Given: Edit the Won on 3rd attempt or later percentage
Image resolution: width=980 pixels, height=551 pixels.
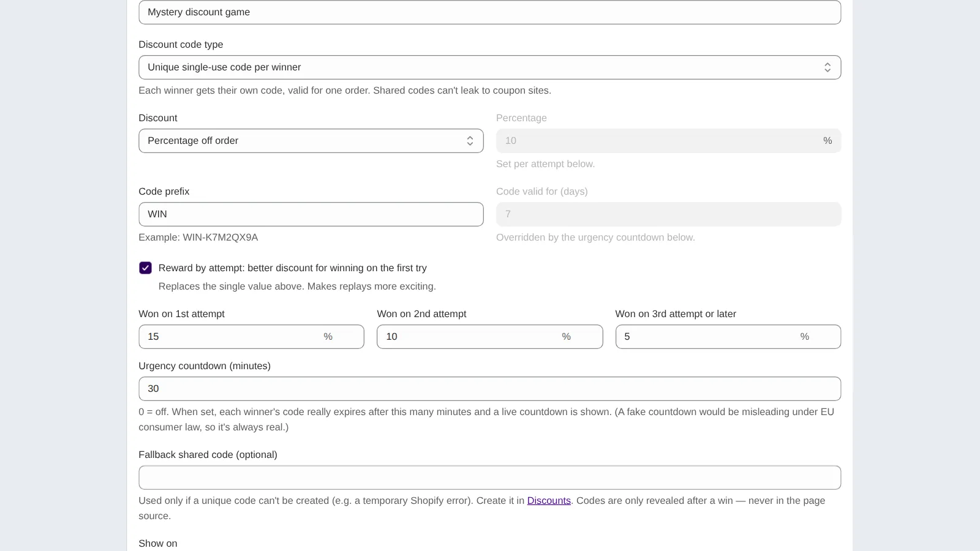Looking at the screenshot, I should (x=728, y=337).
